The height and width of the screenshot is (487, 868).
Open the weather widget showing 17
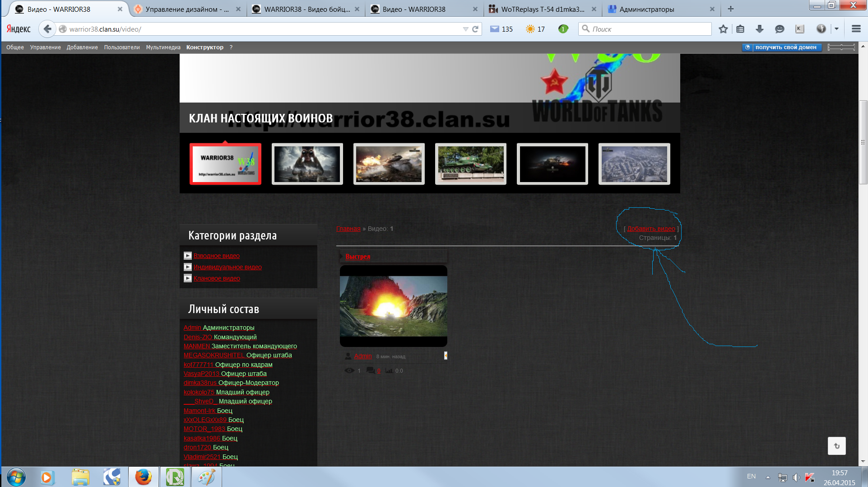(x=535, y=29)
